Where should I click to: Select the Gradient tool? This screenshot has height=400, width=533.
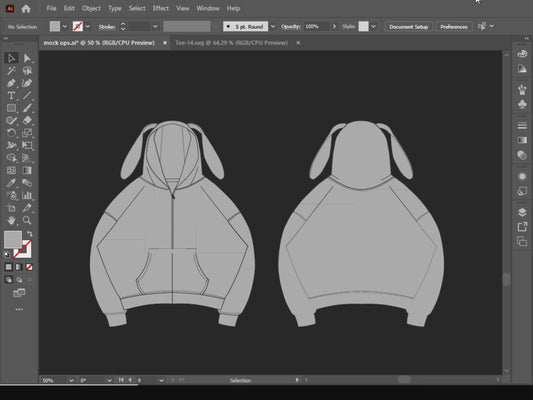click(x=27, y=170)
